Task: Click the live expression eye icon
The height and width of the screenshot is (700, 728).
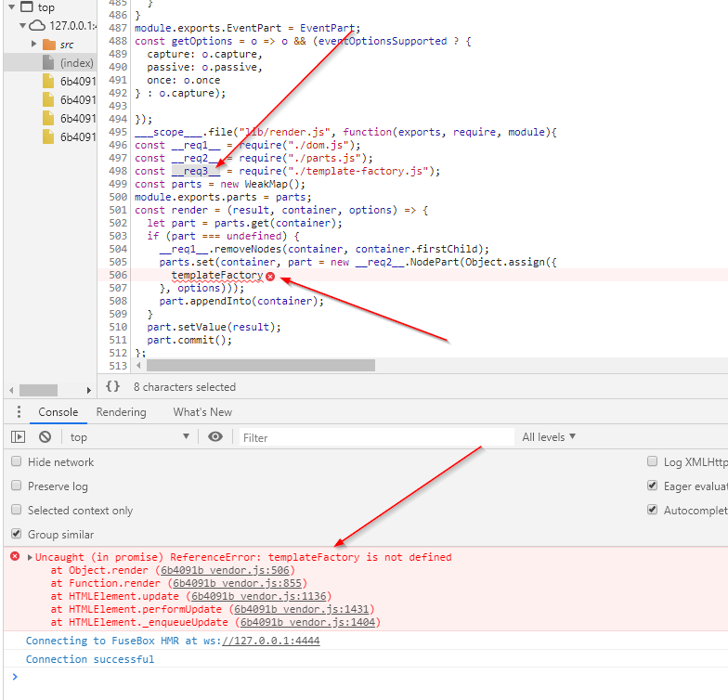Action: tap(215, 436)
